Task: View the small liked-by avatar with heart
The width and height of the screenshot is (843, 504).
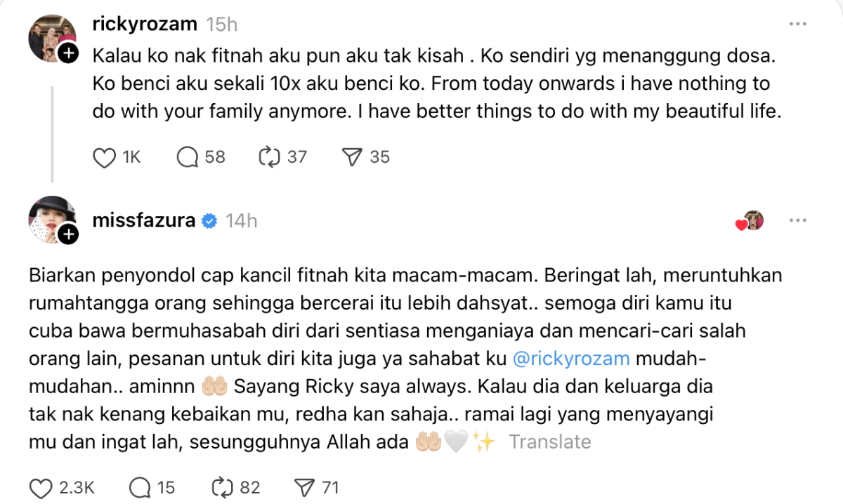Action: [x=750, y=221]
